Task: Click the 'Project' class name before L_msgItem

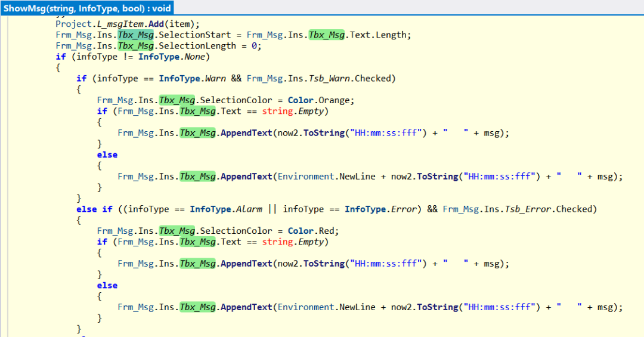Action: [73, 24]
